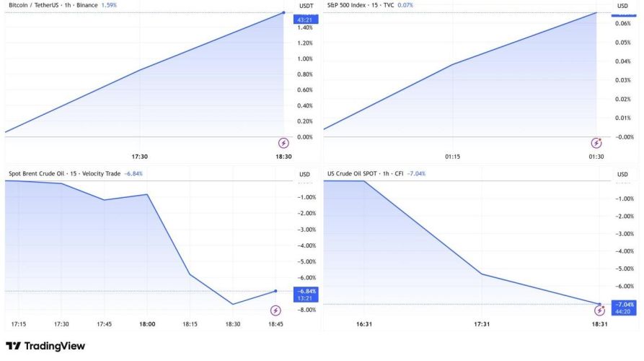Screen dimensions: 644x361
Task: Click the -6.84% price label on Brent price scale
Action: coord(306,291)
